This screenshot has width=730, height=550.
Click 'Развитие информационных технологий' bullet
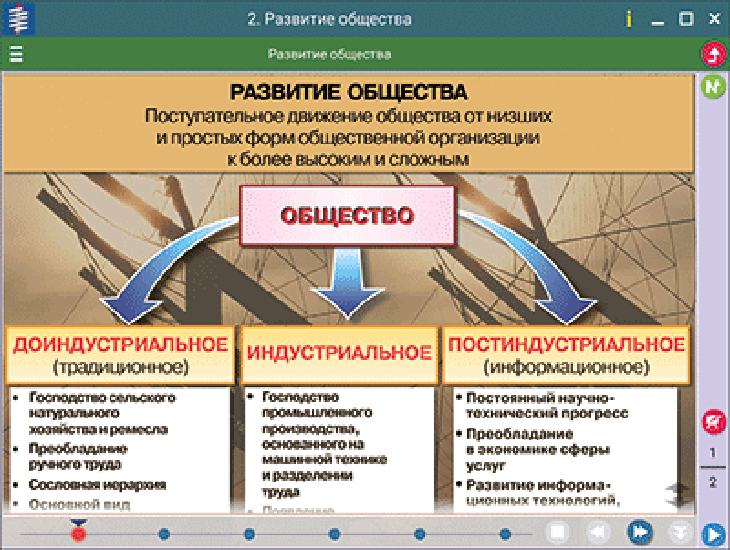[543, 493]
